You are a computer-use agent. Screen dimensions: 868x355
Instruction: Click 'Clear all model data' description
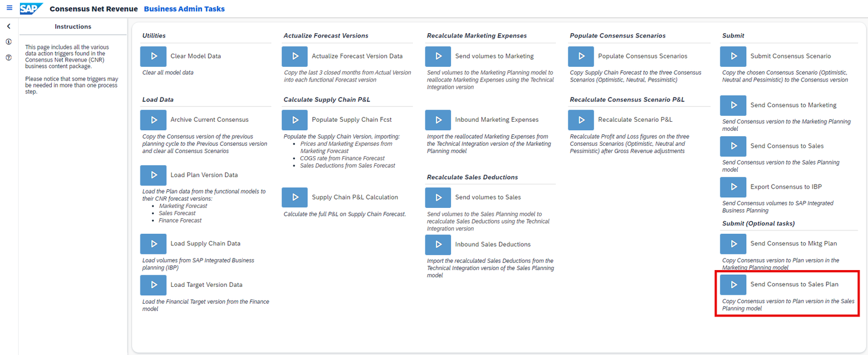pos(168,72)
